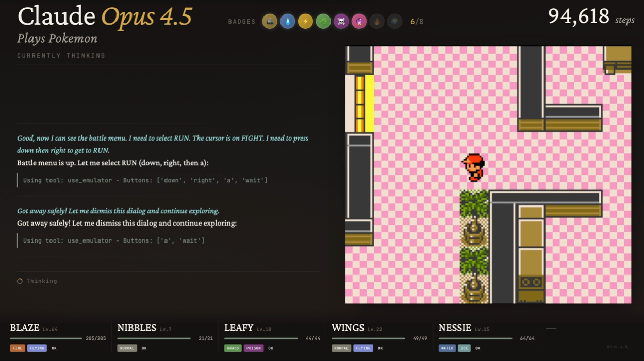Click the dimmed eighth Earth badge
Image resolution: width=644 pixels, height=361 pixels.
394,21
